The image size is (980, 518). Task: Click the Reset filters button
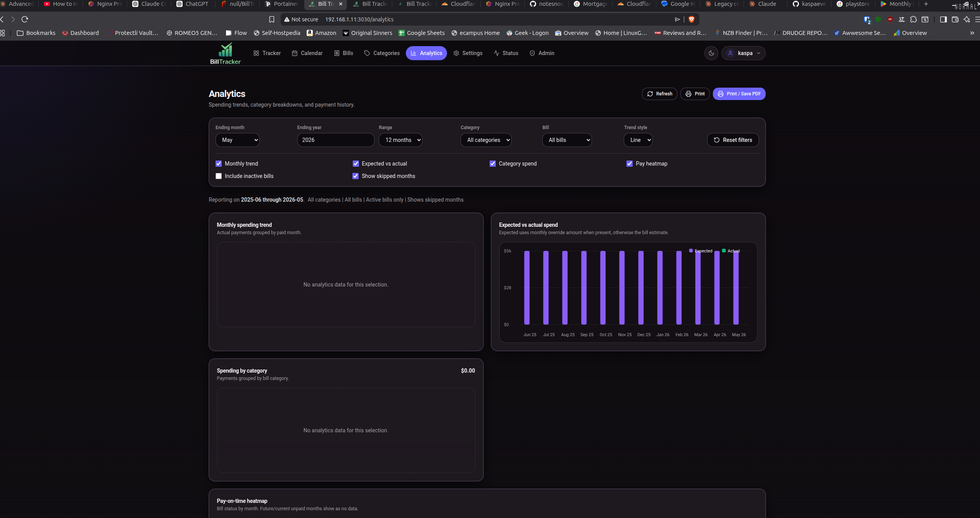pos(733,140)
